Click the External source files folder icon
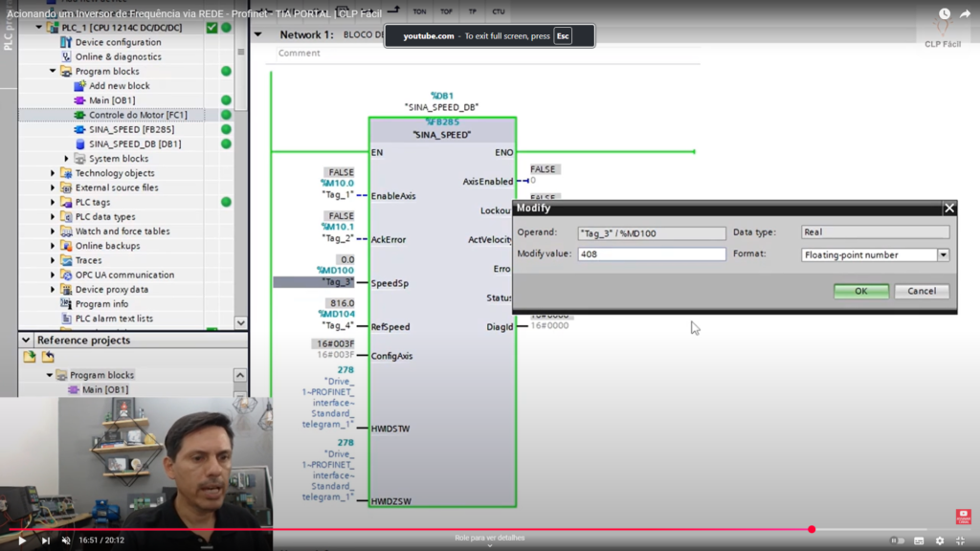This screenshot has height=551, width=980. 66,187
